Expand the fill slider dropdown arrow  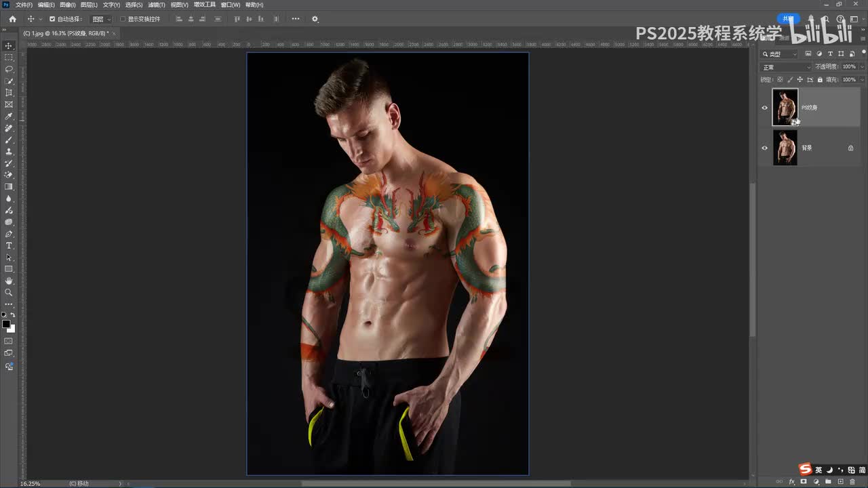click(x=862, y=79)
